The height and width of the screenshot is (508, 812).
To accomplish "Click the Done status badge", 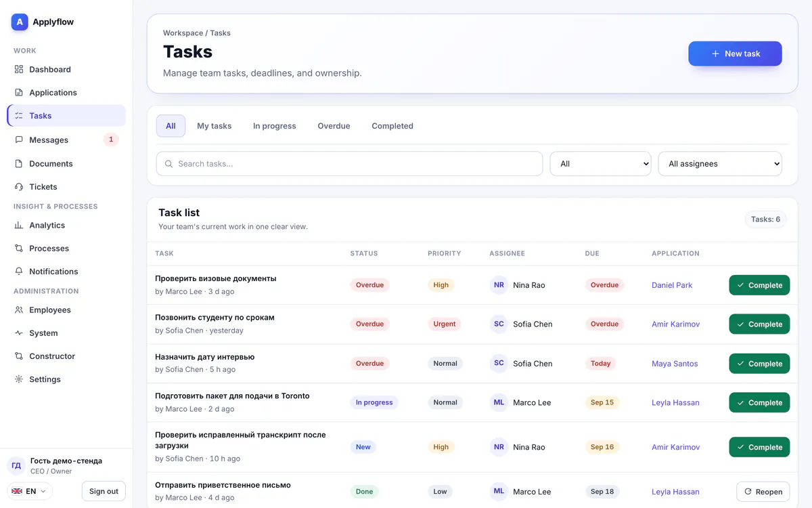I will [x=364, y=492].
